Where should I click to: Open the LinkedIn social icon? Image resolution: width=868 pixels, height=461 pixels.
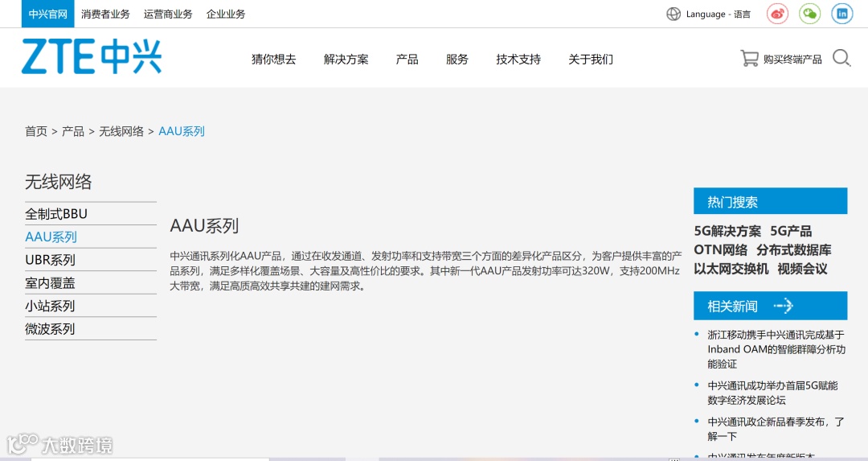(x=842, y=14)
